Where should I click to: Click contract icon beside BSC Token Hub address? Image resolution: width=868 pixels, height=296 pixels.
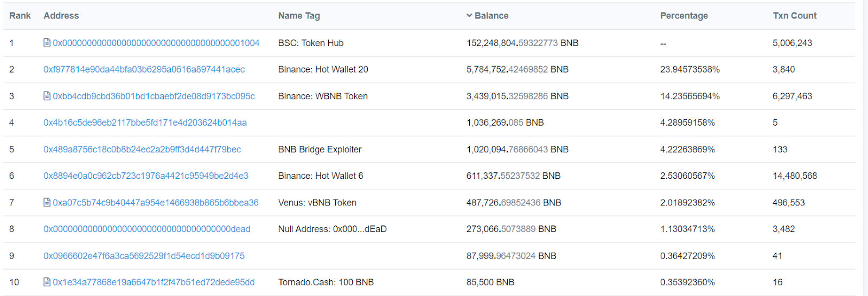click(47, 43)
